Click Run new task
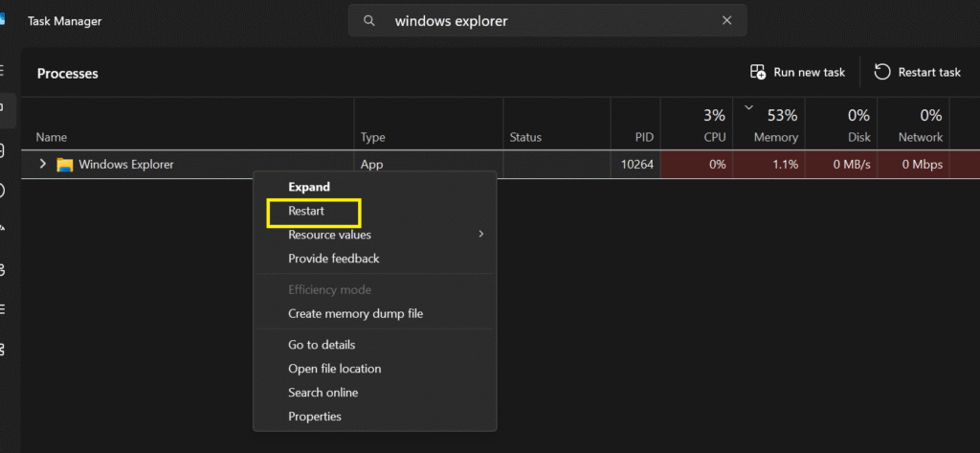This screenshot has height=453, width=980. tap(797, 72)
